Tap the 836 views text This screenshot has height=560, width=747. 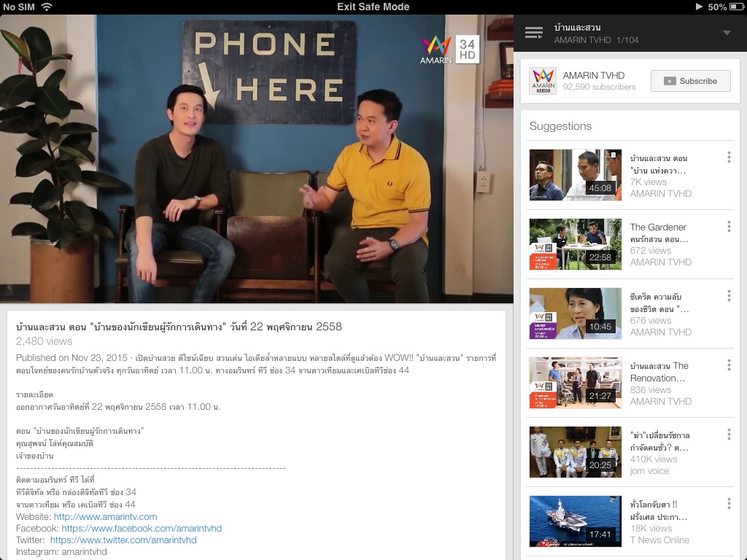coord(650,389)
